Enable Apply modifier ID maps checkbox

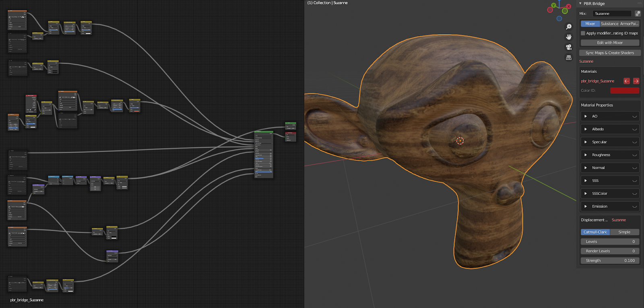click(x=583, y=33)
